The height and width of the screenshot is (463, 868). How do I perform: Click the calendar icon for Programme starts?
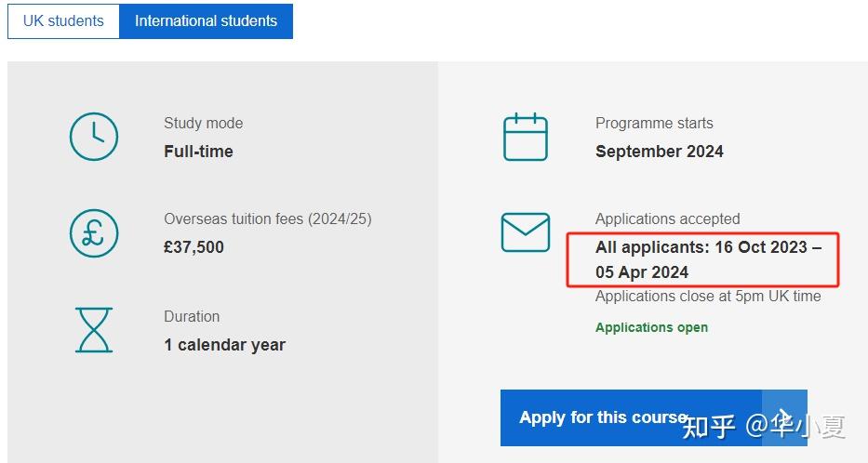525,137
